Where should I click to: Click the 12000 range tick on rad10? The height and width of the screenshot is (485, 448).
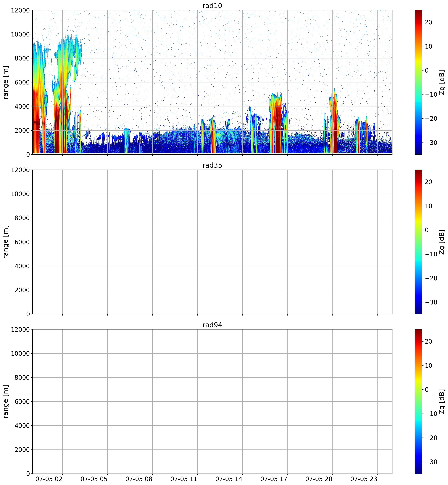pos(20,10)
